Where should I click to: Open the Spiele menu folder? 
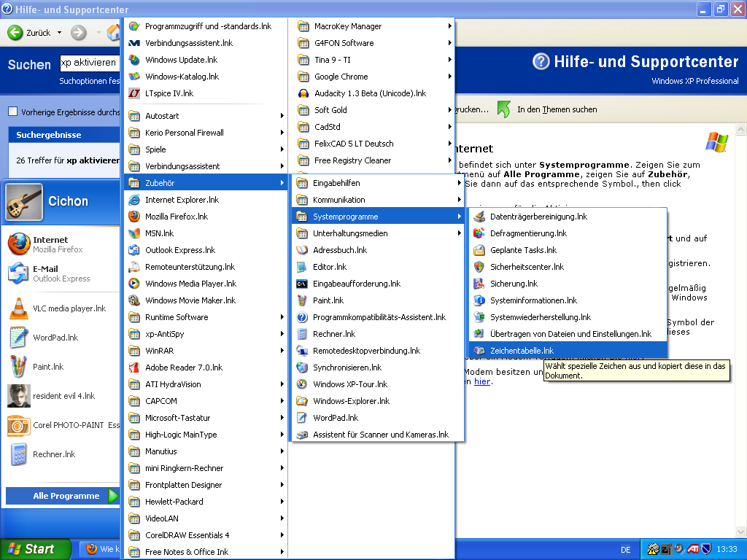[206, 149]
